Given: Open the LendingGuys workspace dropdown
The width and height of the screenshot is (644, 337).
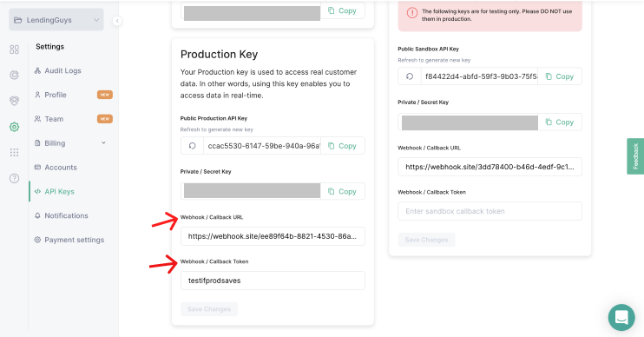Looking at the screenshot, I should [56, 20].
